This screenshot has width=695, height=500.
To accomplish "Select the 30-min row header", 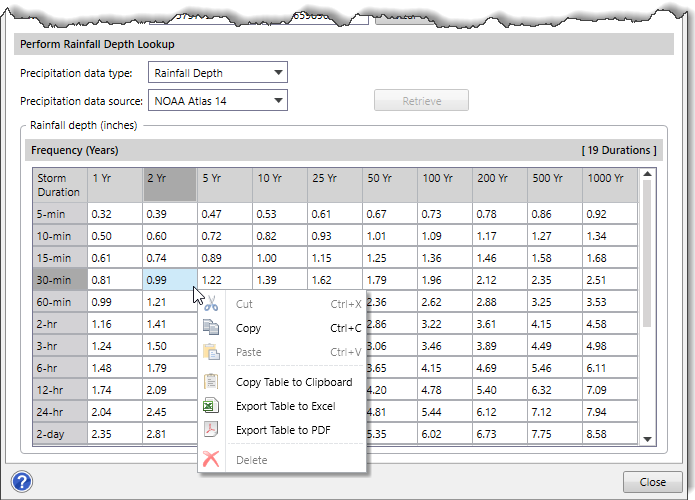I will pos(60,280).
